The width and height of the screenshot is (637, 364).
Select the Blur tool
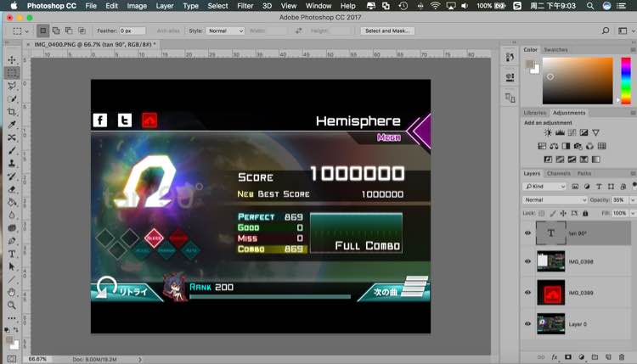(12, 215)
